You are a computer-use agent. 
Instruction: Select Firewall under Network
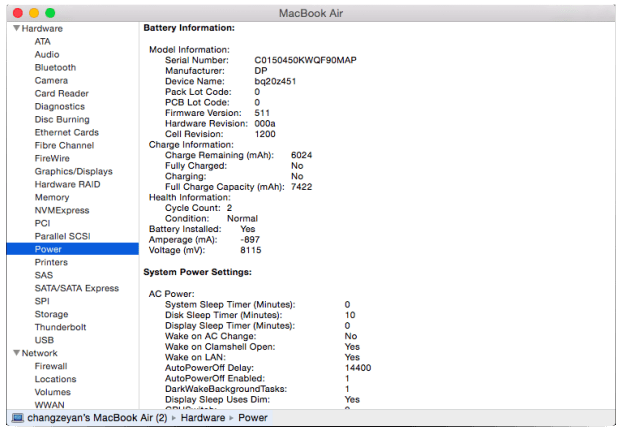pos(51,366)
